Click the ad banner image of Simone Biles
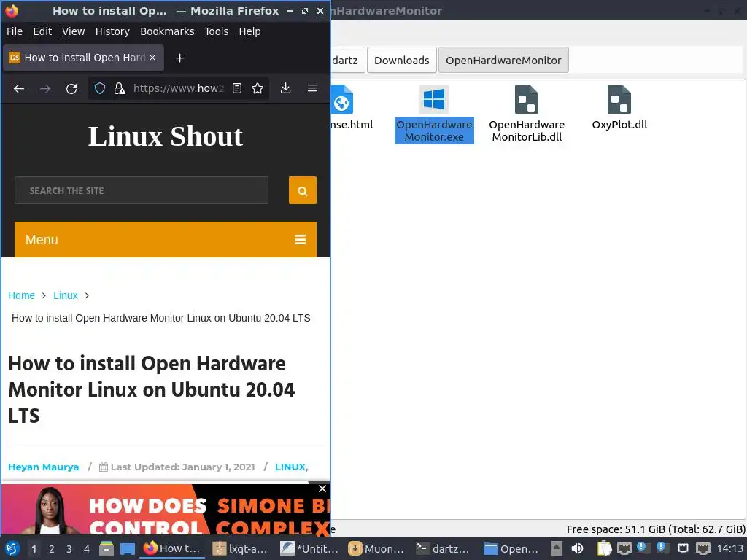This screenshot has height=560, width=747. click(165, 509)
